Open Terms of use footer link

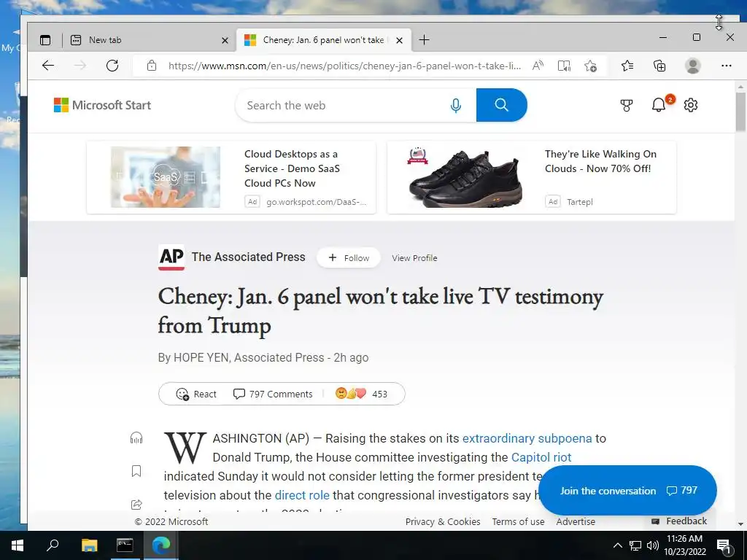(x=518, y=521)
